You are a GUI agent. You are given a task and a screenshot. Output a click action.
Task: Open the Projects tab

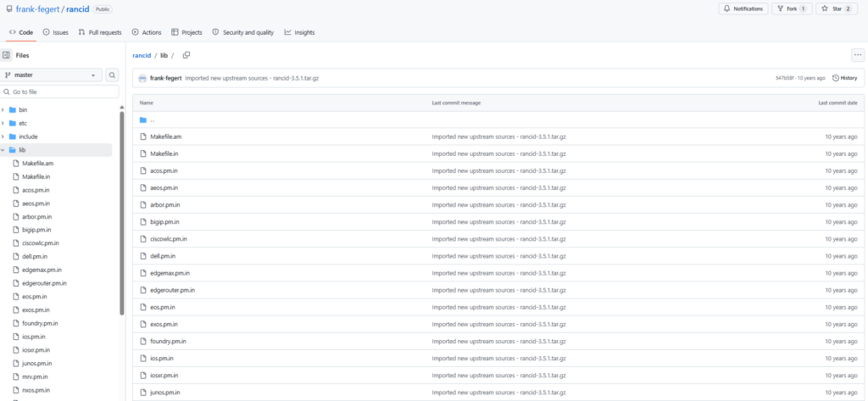coord(186,33)
